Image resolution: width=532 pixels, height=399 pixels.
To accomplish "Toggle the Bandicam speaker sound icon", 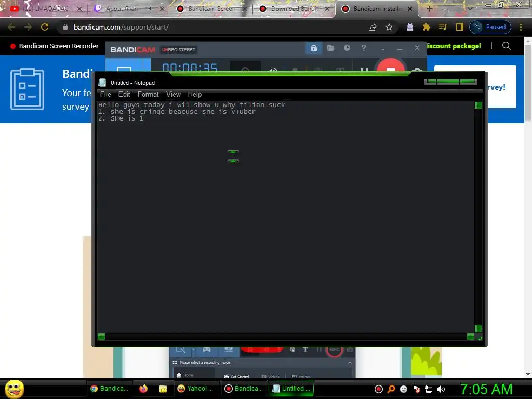I will (272, 69).
